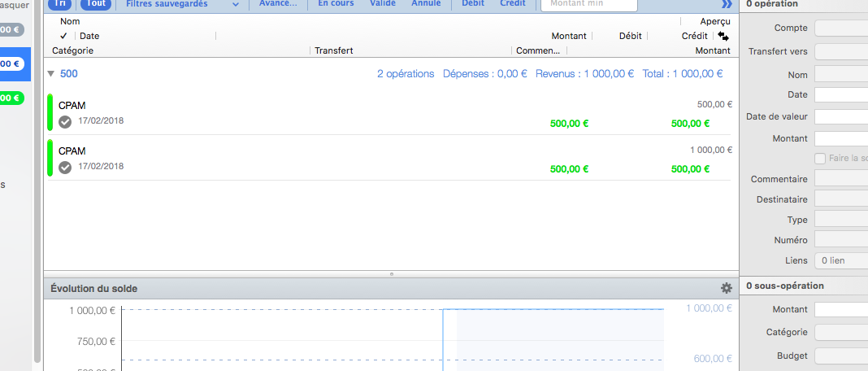The height and width of the screenshot is (371, 868).
Task: Click the Aperçu column header
Action: pos(715,22)
